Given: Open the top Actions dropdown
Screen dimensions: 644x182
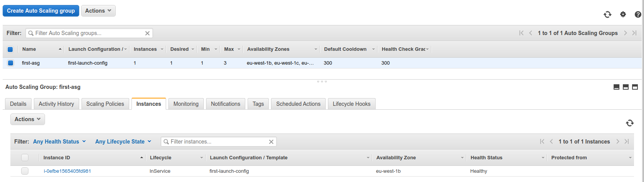Looking at the screenshot, I should click(x=98, y=11).
